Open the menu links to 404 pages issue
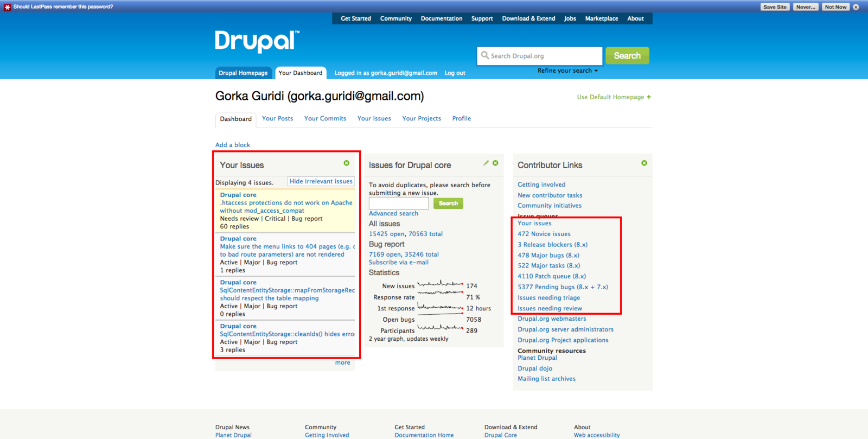The height and width of the screenshot is (439, 868). (x=287, y=250)
